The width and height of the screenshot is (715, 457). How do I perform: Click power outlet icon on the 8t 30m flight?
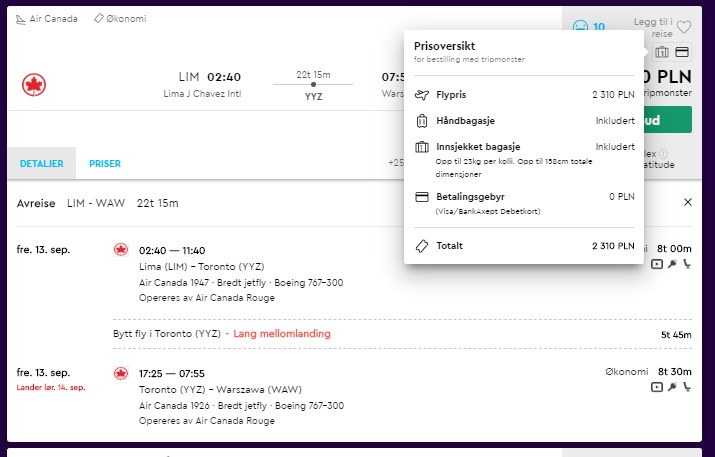672,387
